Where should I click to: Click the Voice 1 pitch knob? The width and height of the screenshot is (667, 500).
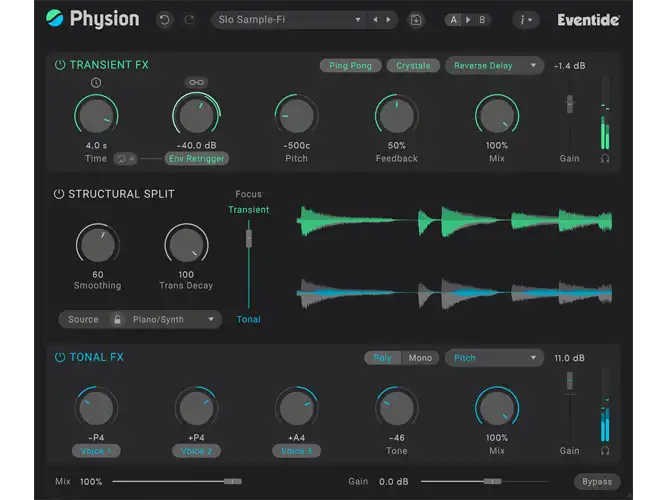click(x=96, y=408)
